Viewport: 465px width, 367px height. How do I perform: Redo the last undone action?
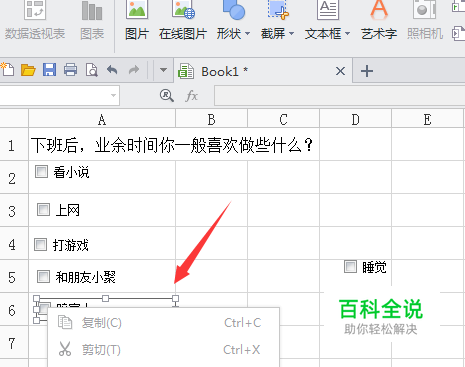click(x=134, y=70)
